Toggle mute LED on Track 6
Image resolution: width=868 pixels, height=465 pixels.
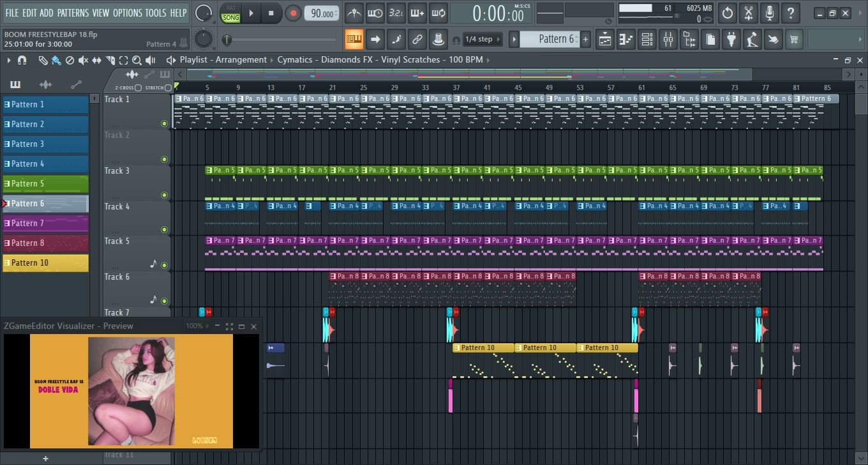pyautogui.click(x=164, y=301)
